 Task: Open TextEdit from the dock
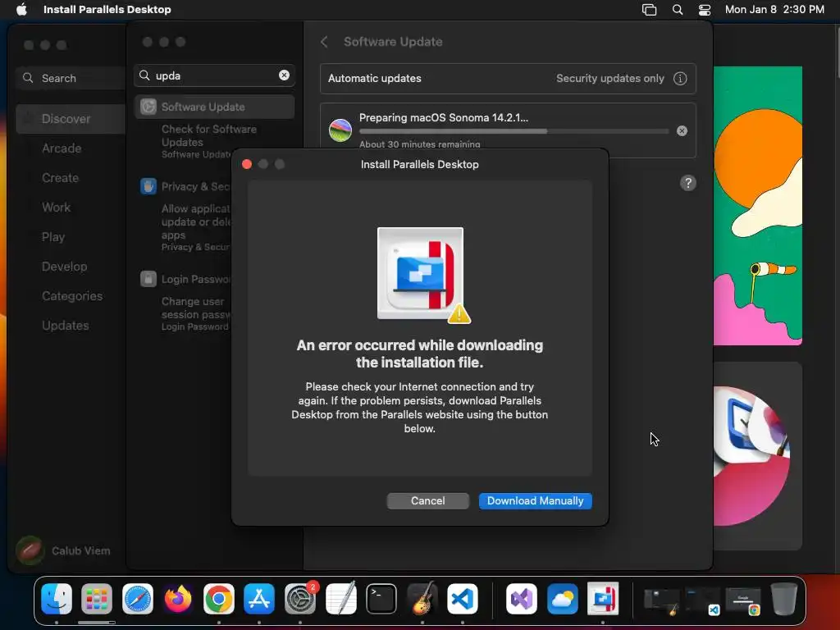click(340, 598)
